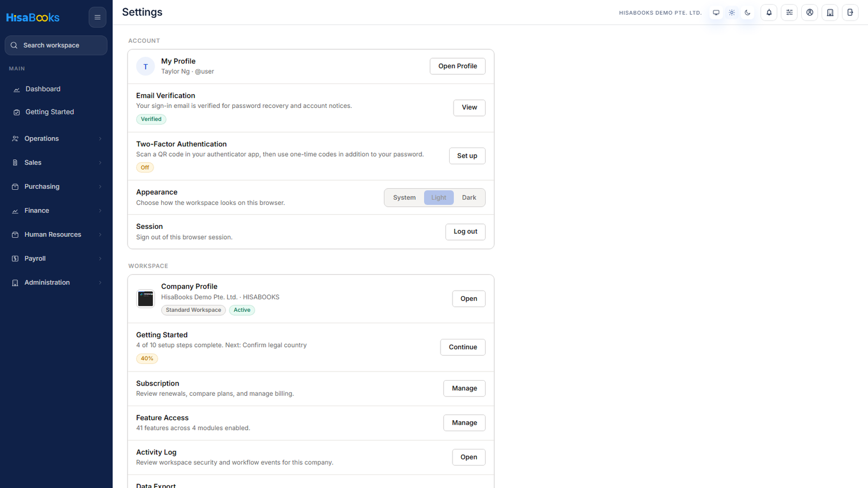Select the system theme monitor icon in header
868x488 pixels.
(716, 12)
